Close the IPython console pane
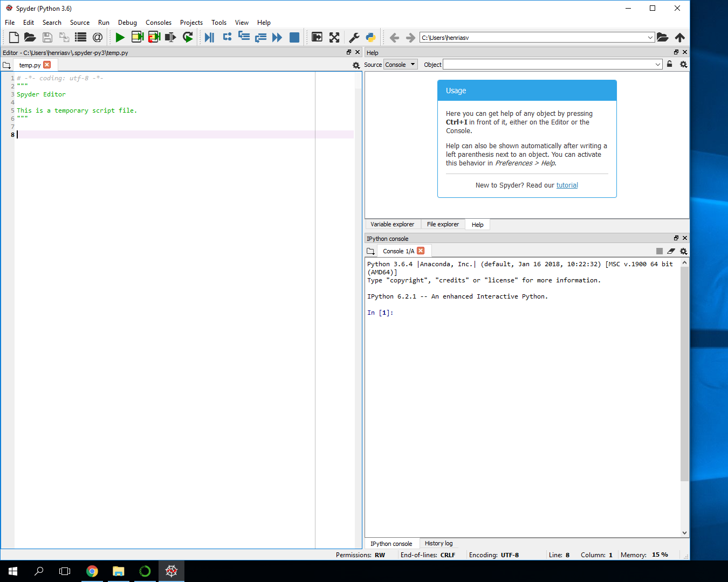 685,238
